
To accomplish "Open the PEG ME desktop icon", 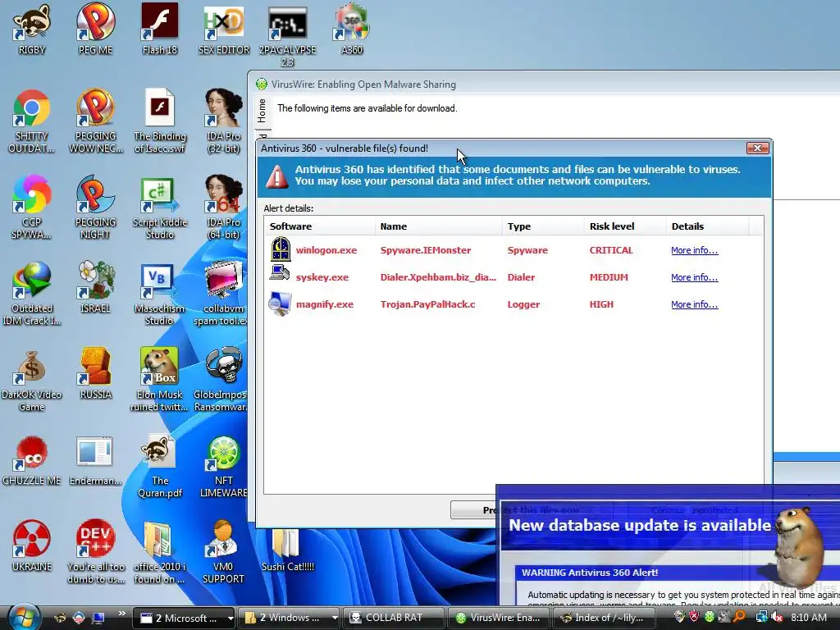I will (95, 30).
